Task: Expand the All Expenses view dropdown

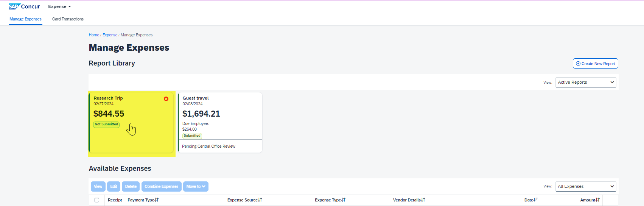Action: tap(585, 186)
